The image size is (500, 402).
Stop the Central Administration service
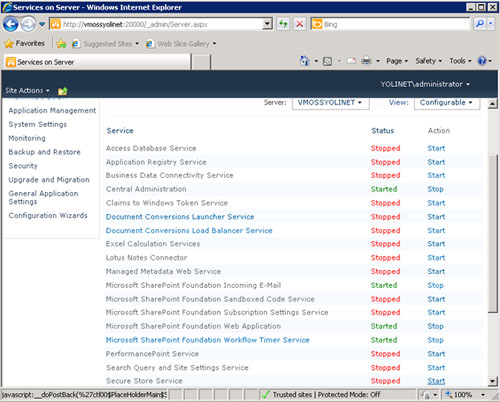coord(435,189)
